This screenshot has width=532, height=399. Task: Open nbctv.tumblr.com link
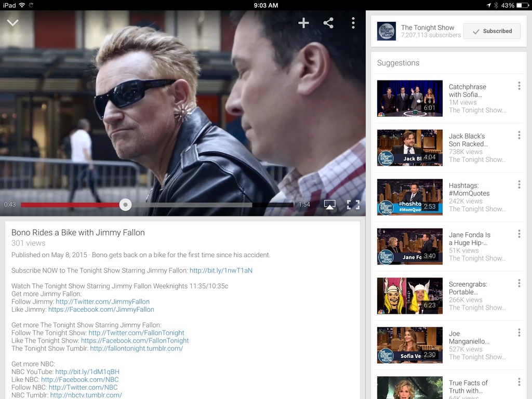[x=86, y=395]
